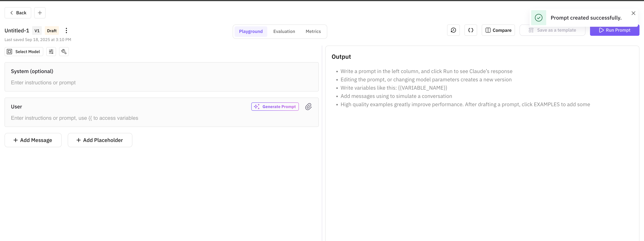The image size is (644, 241).
Task: Run the prompt
Action: coord(614,30)
